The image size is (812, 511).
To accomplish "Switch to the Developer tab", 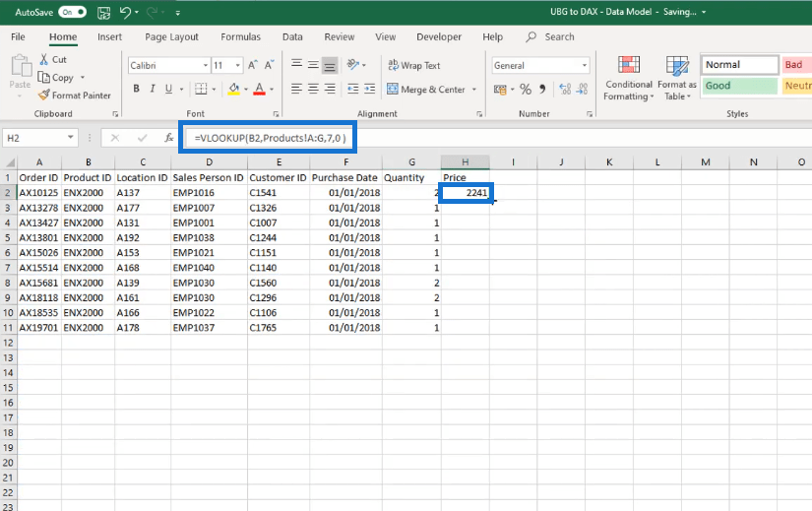I will (439, 36).
